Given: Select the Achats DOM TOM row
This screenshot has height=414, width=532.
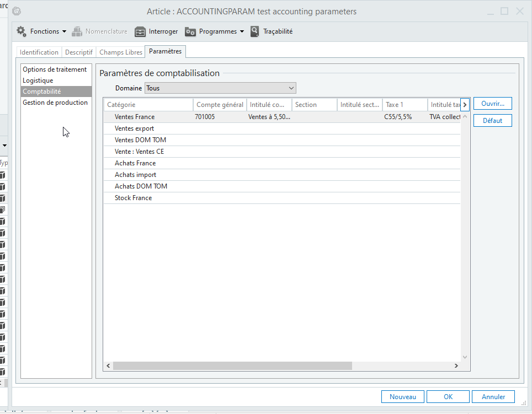Looking at the screenshot, I should (x=282, y=186).
